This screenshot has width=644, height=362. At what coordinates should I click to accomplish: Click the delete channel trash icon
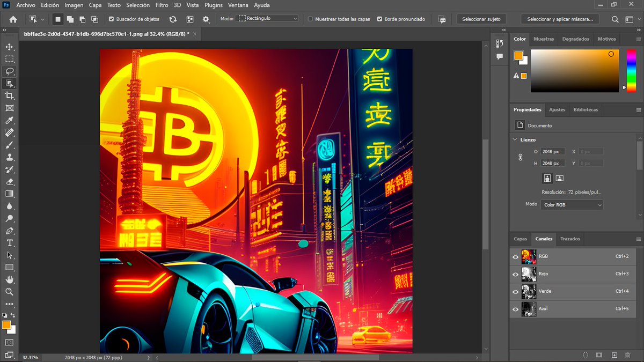tap(627, 355)
